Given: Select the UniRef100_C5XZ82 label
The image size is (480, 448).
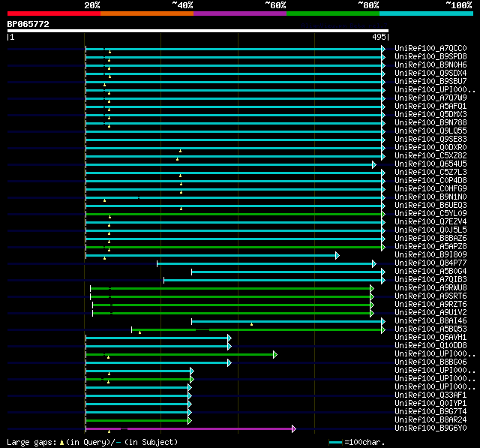Looking at the screenshot, I should tap(430, 156).
